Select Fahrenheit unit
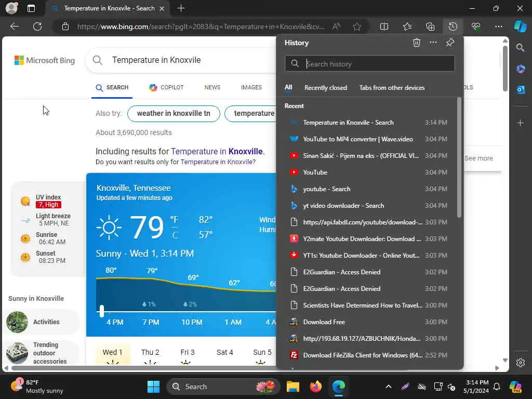Viewport: 532px width, 399px height. coord(174,220)
